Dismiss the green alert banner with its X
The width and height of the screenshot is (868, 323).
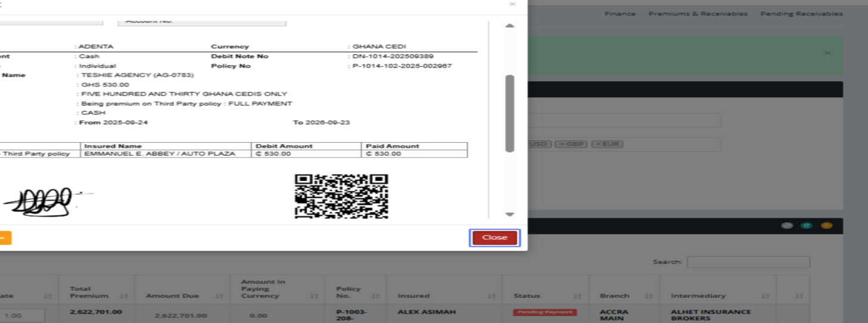(827, 53)
